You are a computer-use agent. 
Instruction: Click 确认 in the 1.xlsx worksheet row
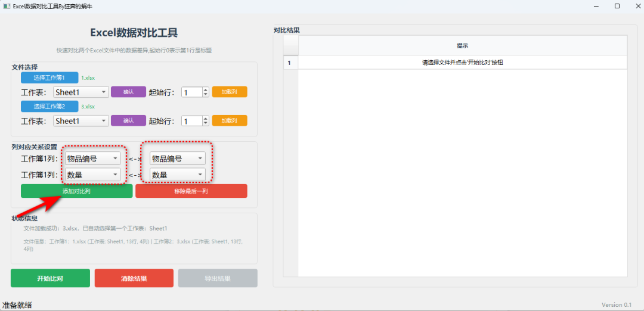tap(128, 92)
